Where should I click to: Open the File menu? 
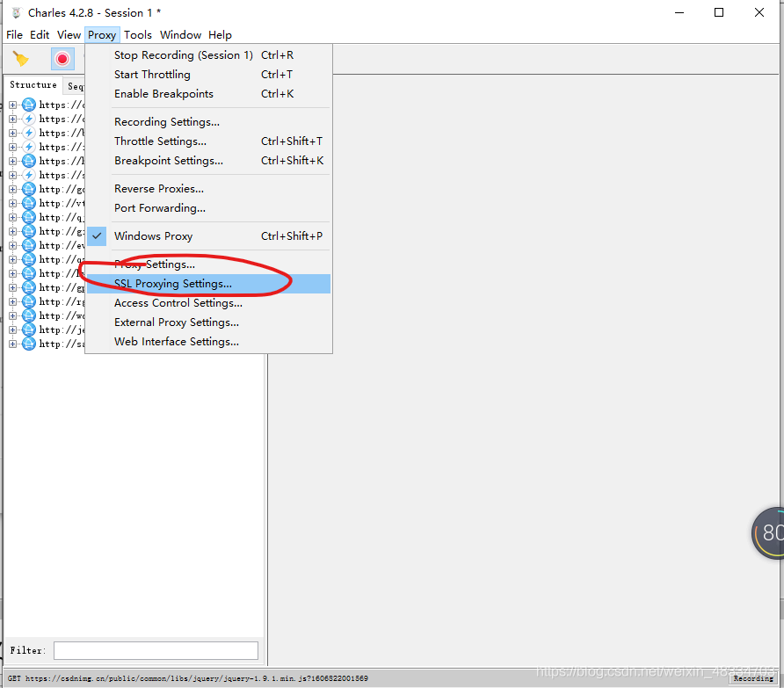[14, 35]
